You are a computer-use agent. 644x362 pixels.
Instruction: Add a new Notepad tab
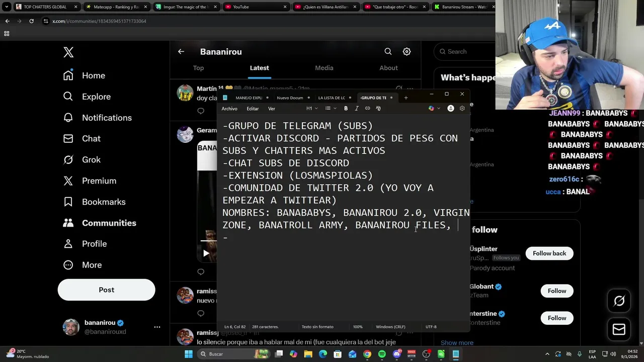[x=406, y=98]
